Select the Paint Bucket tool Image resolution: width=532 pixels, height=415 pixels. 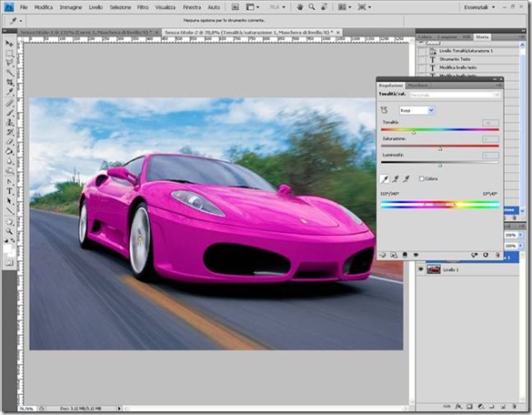pos(9,151)
